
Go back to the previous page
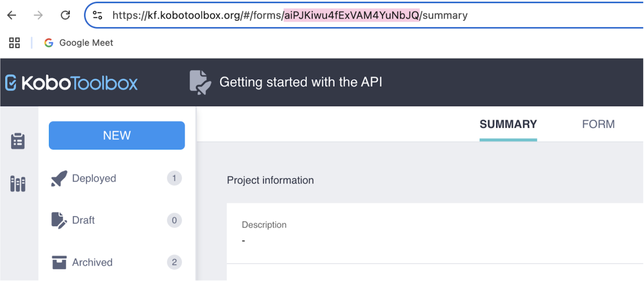(x=12, y=15)
